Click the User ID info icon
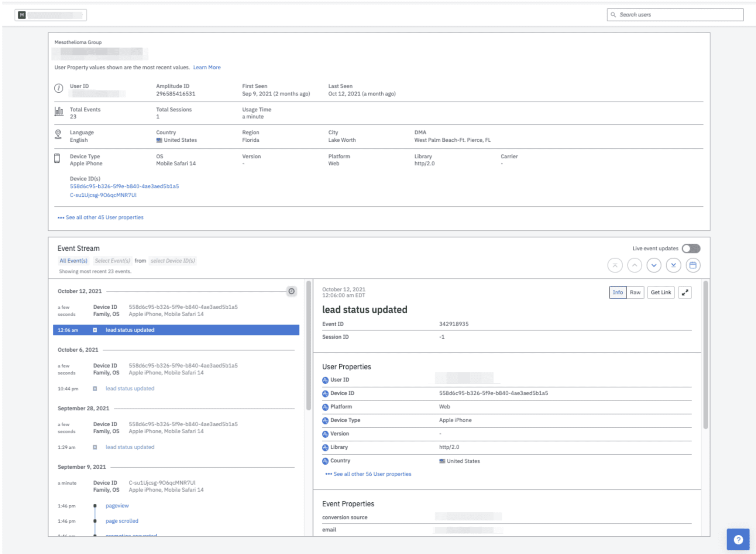This screenshot has height=554, width=756. tap(59, 88)
